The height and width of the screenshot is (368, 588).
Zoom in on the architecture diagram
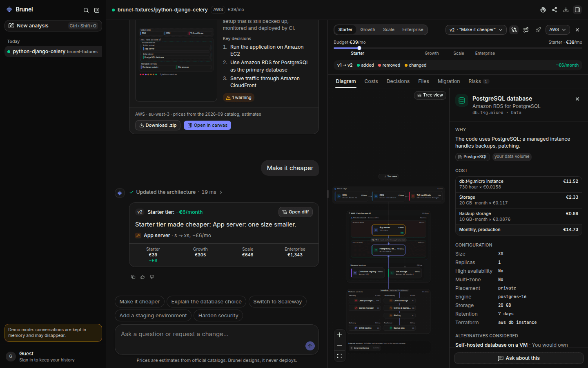click(x=340, y=335)
